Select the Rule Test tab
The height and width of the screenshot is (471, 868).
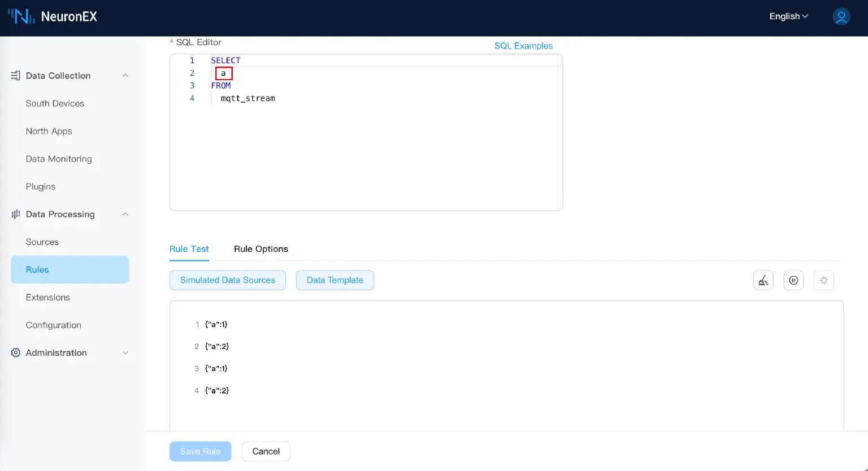pyautogui.click(x=189, y=249)
